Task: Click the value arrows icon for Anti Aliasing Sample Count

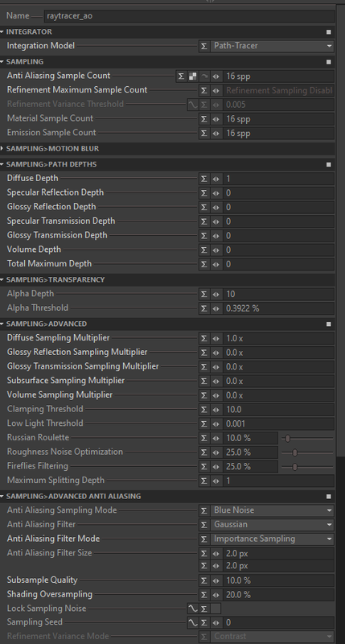Action: pyautogui.click(x=216, y=76)
